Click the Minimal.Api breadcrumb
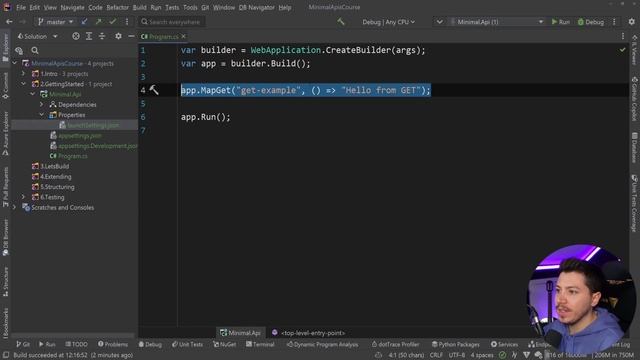 [240, 333]
